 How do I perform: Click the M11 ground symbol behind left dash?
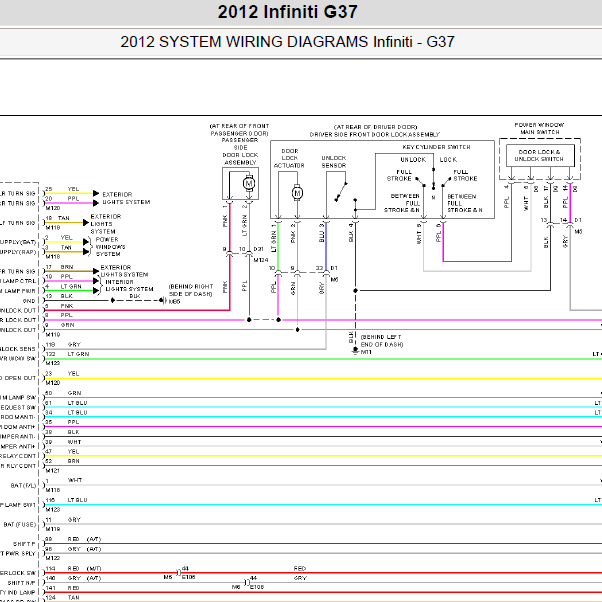click(356, 351)
